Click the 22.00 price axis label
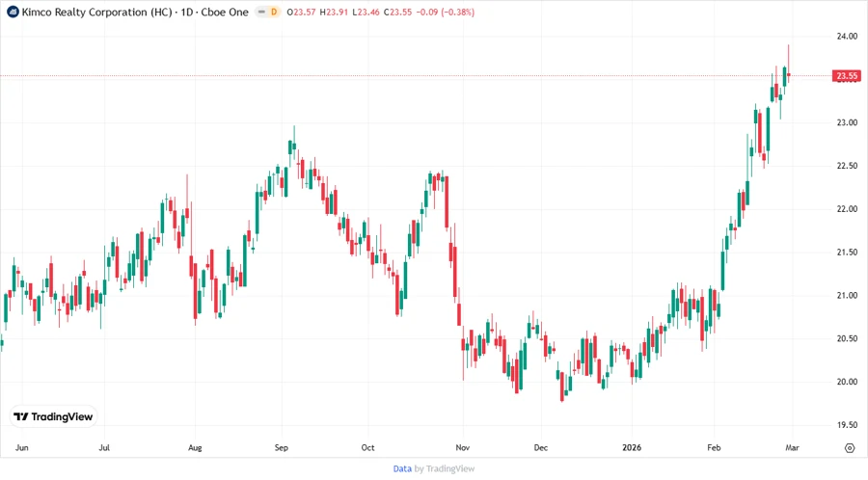 point(847,209)
